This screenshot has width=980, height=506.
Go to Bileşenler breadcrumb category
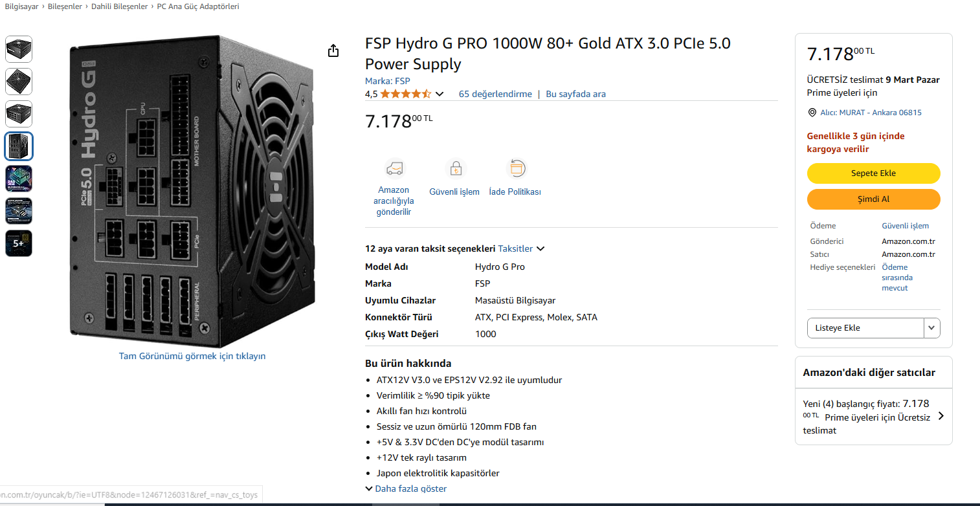click(66, 6)
